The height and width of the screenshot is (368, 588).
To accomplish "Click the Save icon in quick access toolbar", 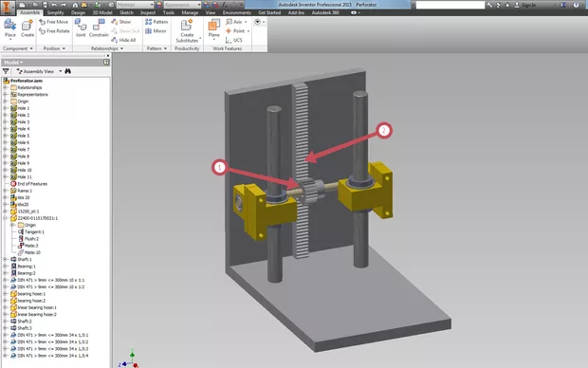I will pos(45,5).
